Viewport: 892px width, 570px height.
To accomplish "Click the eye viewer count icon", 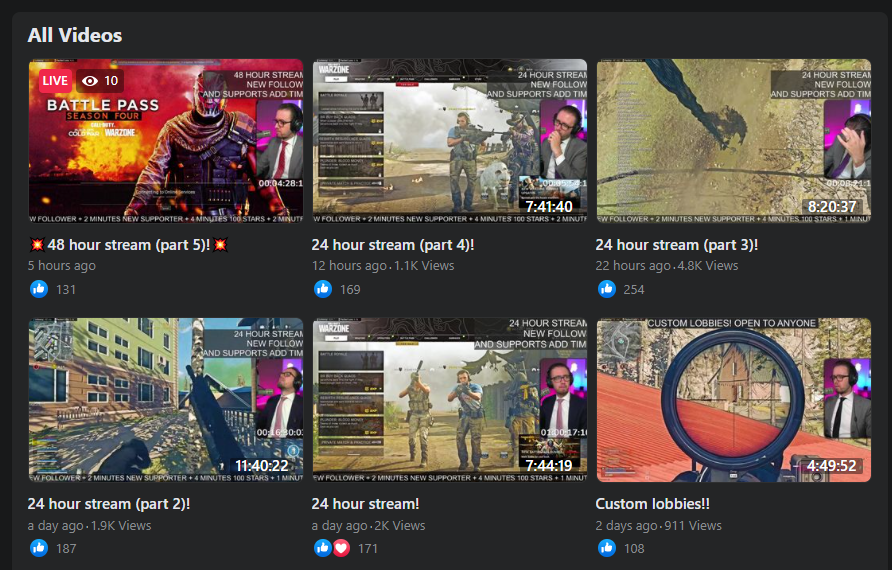I will pos(90,81).
